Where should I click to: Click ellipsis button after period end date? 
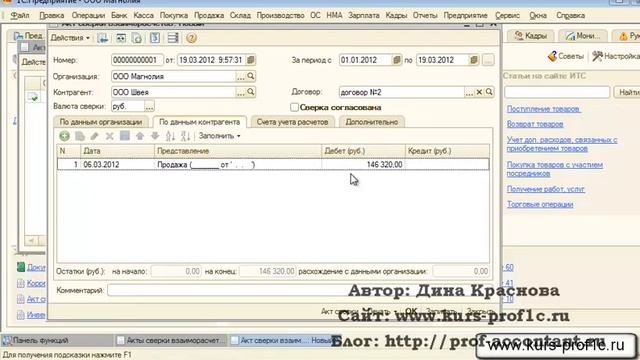pyautogui.click(x=488, y=60)
